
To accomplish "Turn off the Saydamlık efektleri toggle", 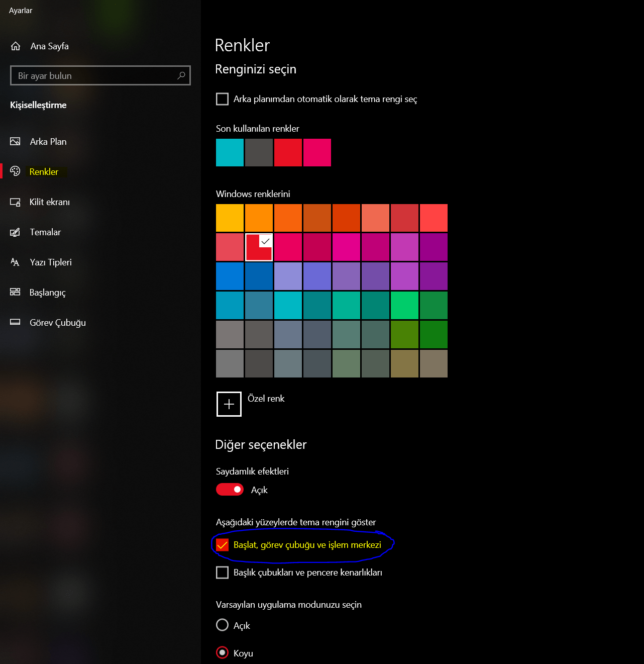I will tap(230, 490).
